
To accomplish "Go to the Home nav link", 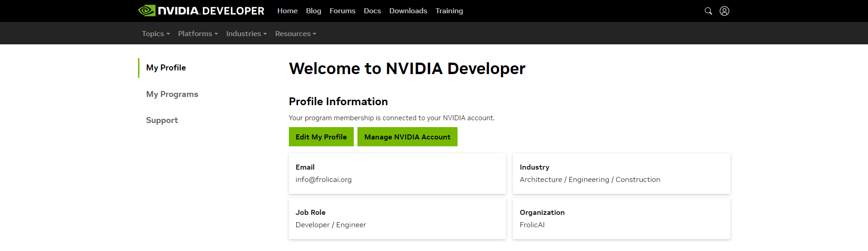I will click(287, 11).
